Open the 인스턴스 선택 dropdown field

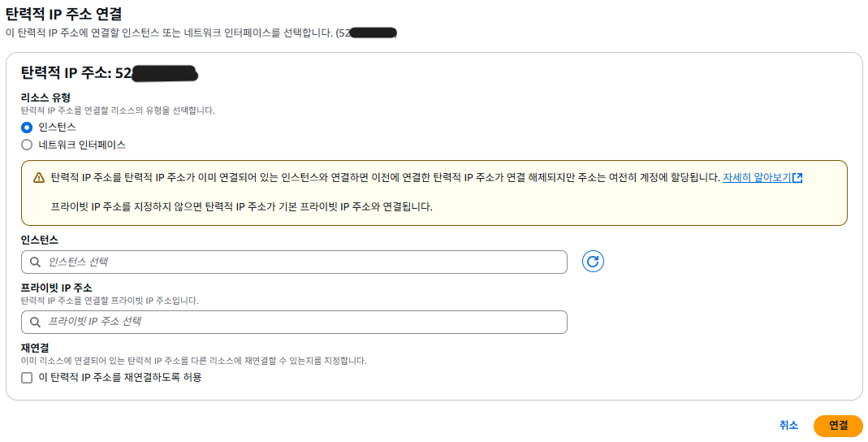pyautogui.click(x=300, y=262)
